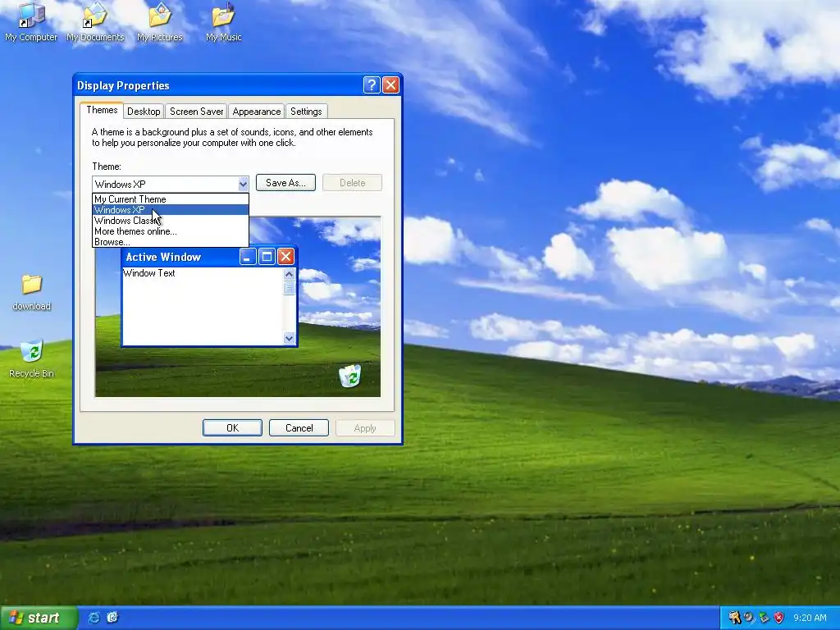
Task: Select My Music desktop icon
Action: pos(223,22)
